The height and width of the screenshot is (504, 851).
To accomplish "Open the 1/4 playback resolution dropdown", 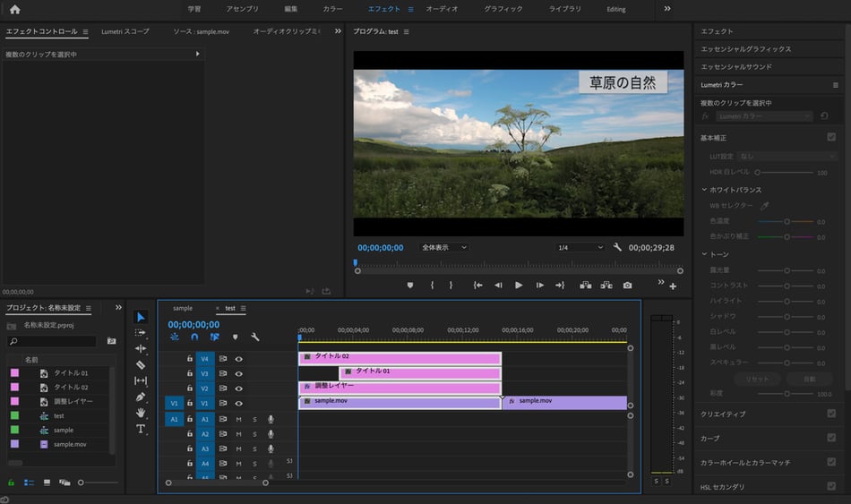I will click(580, 247).
